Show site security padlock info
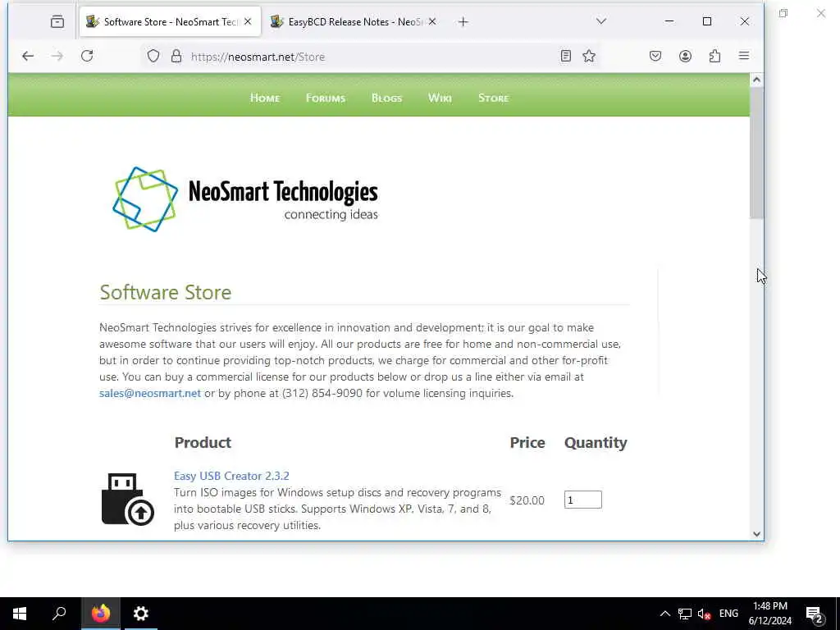 [x=176, y=57]
